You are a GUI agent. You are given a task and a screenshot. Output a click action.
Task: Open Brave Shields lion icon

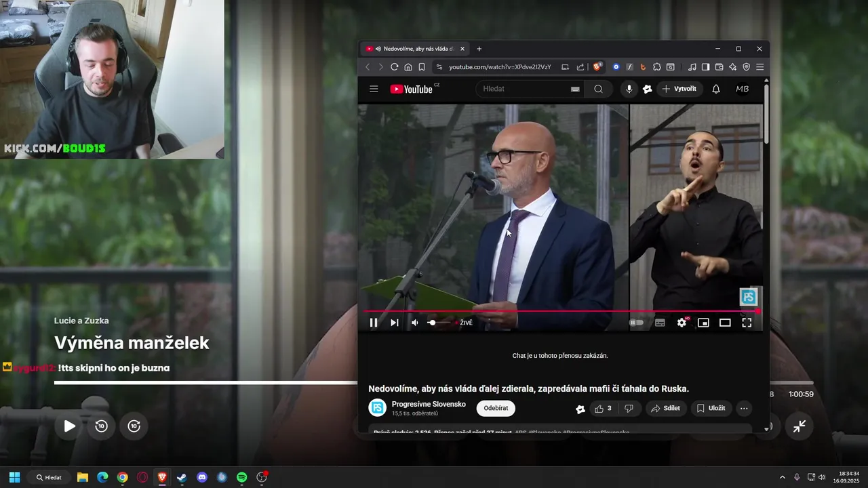tap(597, 66)
